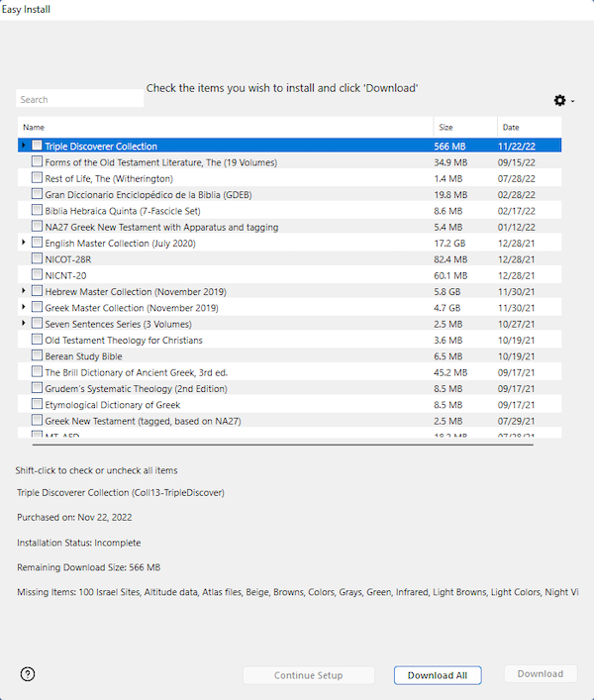Tick the Berean Study Bible checkbox
This screenshot has width=594, height=700.
[x=37, y=355]
